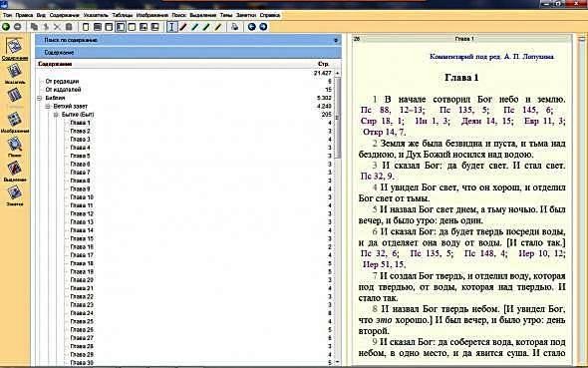Select От редакции in the contents tree
588x368 pixels.
tap(62, 82)
